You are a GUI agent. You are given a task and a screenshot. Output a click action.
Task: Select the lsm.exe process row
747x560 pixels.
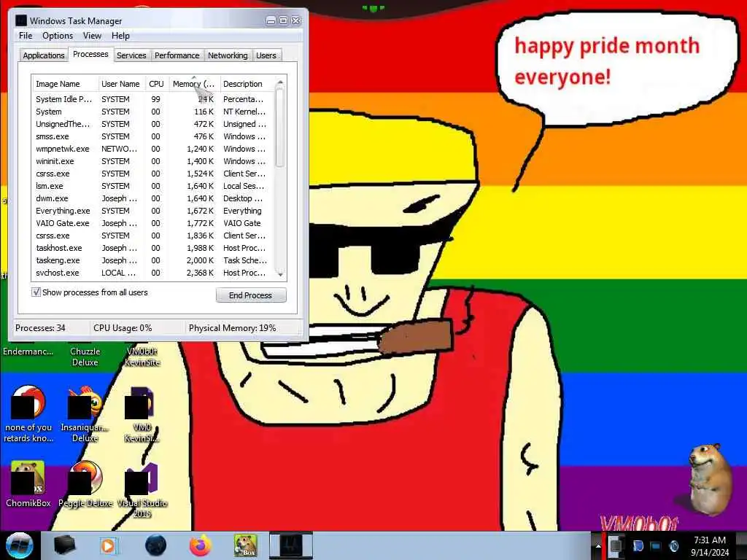(153, 186)
